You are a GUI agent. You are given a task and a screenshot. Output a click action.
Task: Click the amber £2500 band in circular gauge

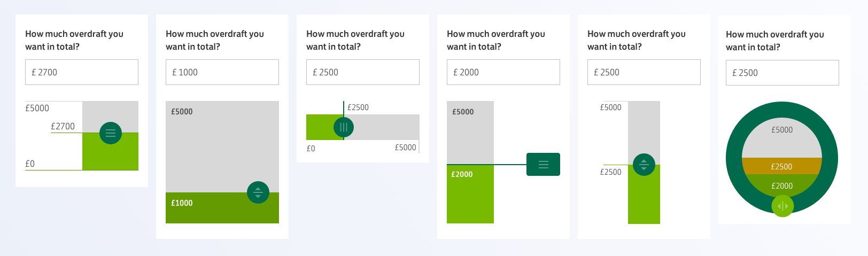pos(782,166)
